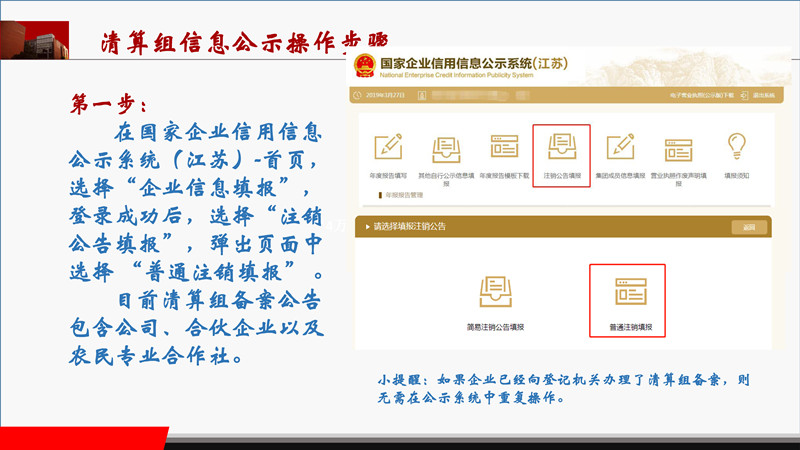Open 集团成员信息填报 icon
The height and width of the screenshot is (450, 800).
620,147
